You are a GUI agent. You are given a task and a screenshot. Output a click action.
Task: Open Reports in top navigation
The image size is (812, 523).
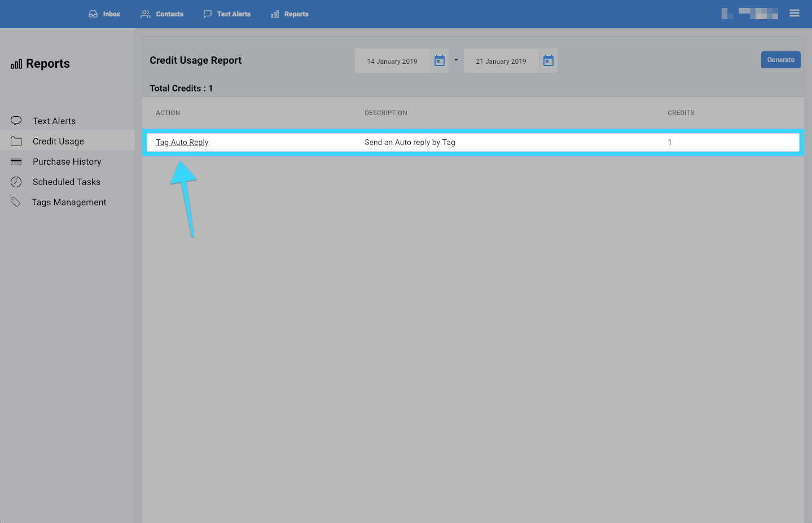(289, 14)
